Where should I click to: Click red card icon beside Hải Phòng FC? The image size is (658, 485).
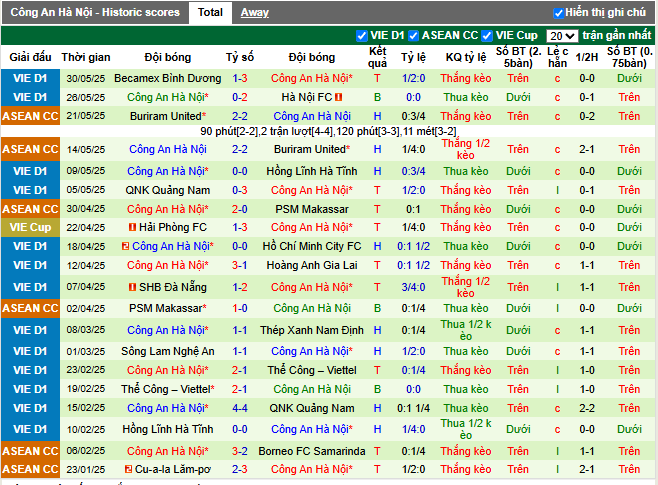coord(132,227)
